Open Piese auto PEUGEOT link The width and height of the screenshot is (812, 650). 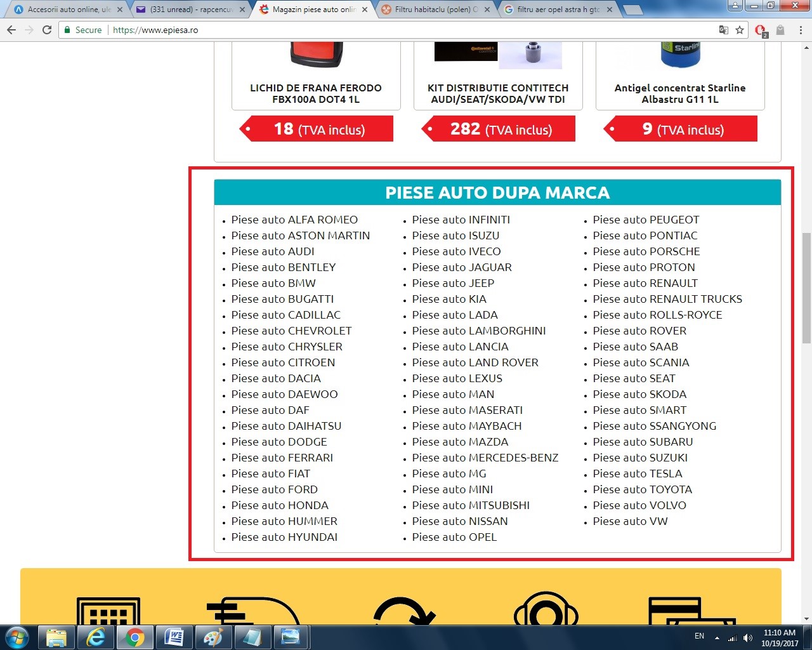click(646, 220)
